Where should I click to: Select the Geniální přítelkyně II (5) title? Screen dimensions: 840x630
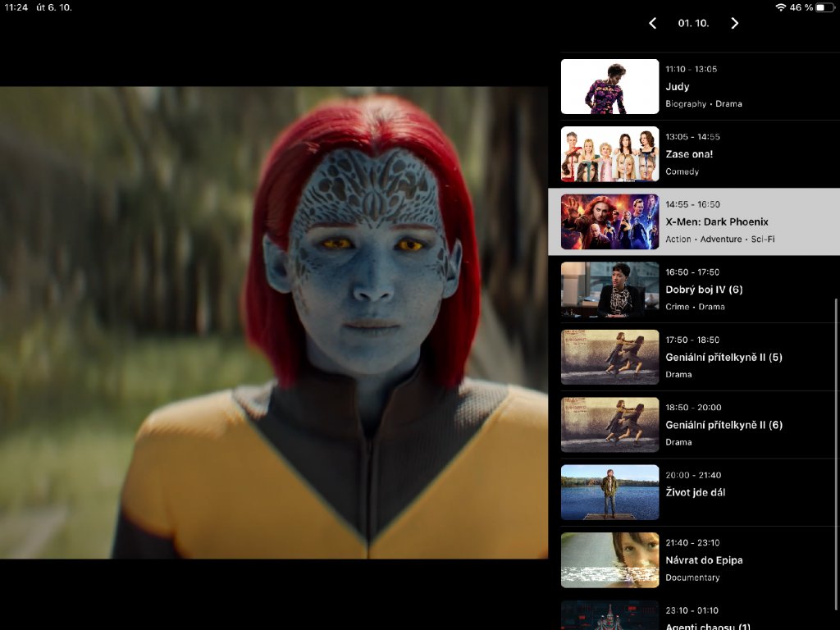tap(724, 358)
